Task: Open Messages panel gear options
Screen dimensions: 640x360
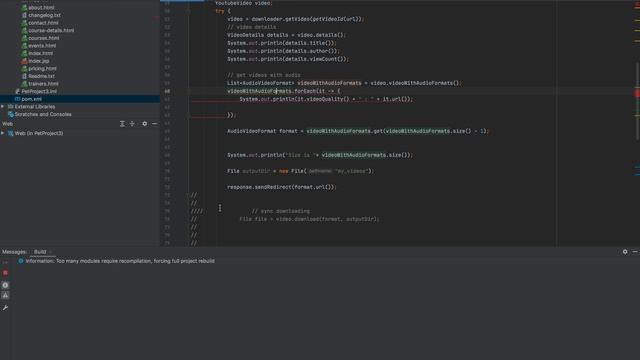Action: click(625, 252)
